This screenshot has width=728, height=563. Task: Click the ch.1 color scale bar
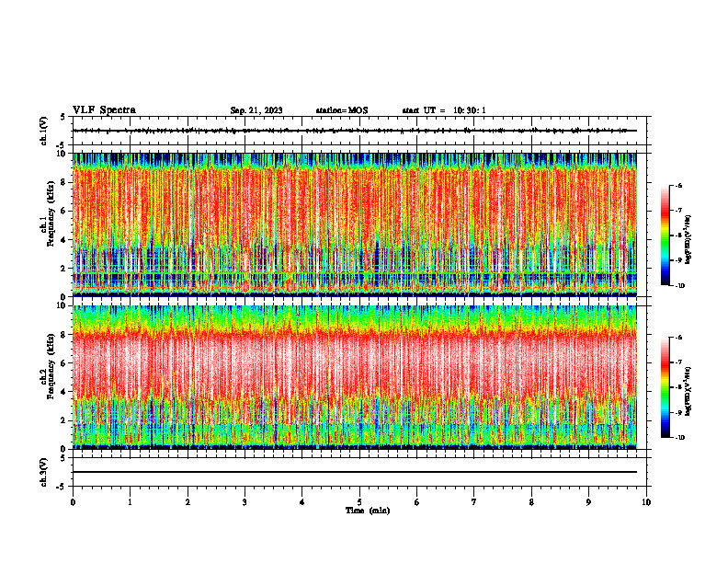tap(665, 236)
